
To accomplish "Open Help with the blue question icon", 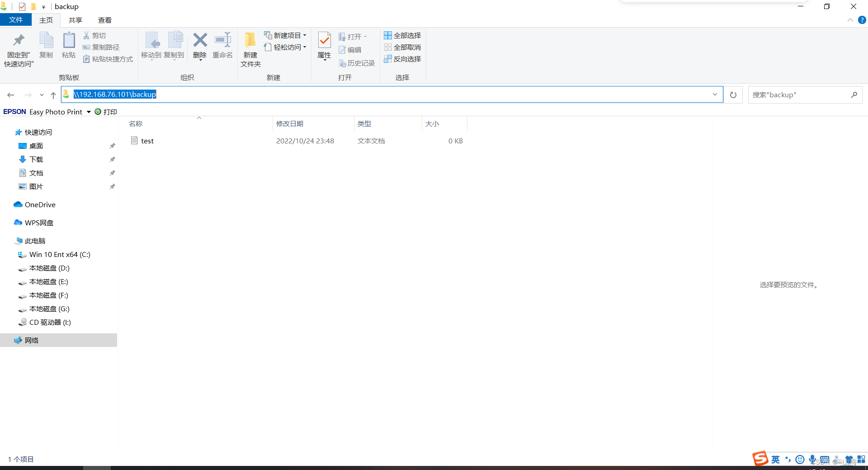I will (x=862, y=20).
